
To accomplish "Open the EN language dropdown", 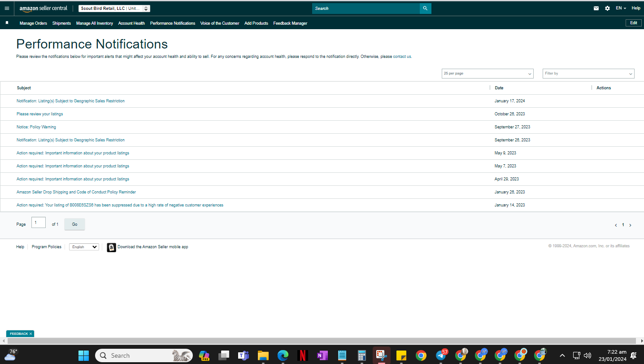I will click(621, 8).
